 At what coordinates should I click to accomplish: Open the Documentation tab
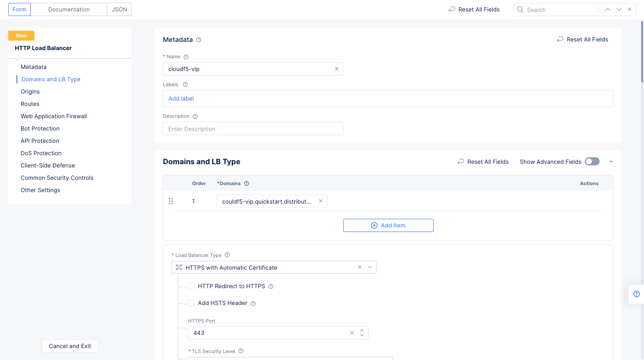coord(68,9)
